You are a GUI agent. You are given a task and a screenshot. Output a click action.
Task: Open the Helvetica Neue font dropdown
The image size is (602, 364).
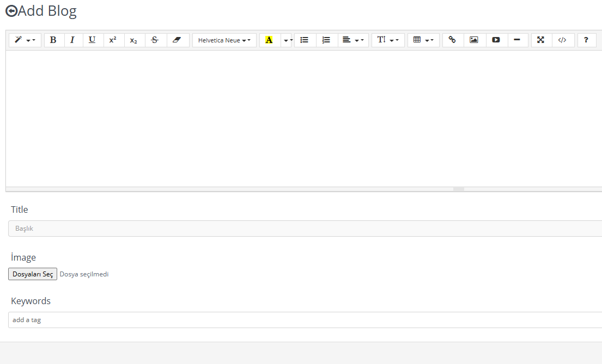pos(224,40)
